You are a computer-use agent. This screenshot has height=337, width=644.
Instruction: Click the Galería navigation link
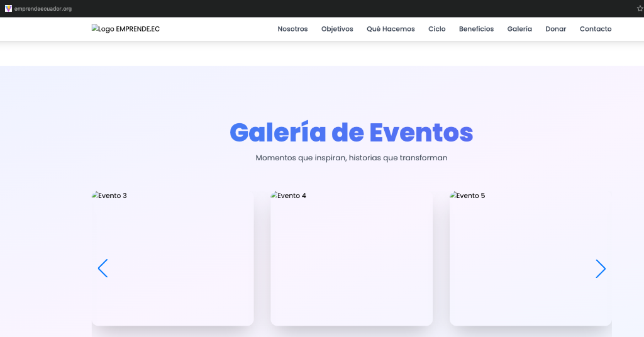pyautogui.click(x=519, y=29)
